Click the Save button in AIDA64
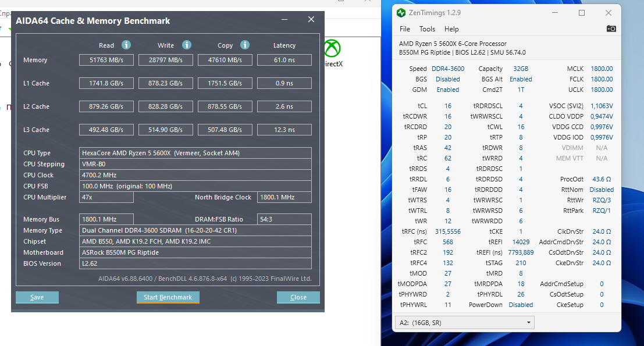The image size is (644, 346). 37,297
